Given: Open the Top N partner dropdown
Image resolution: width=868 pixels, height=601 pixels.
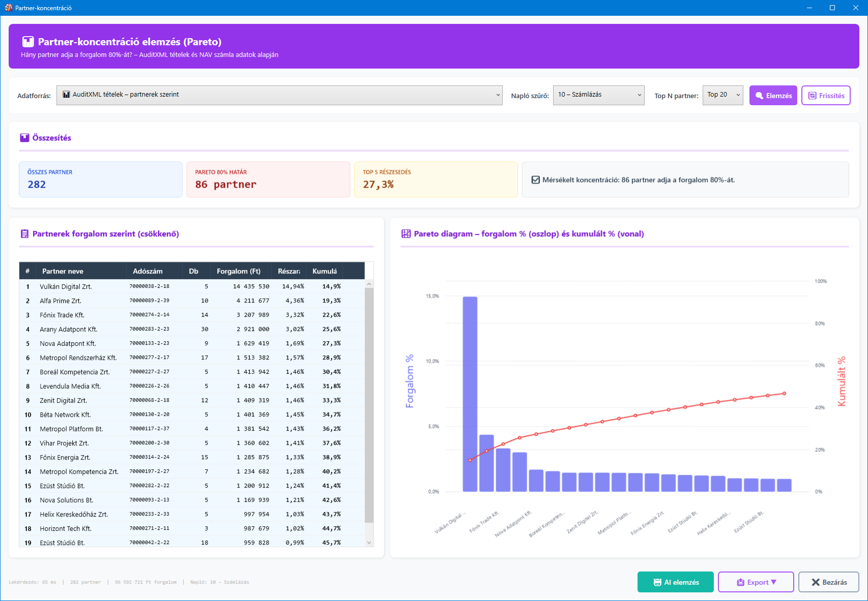Looking at the screenshot, I should (722, 95).
